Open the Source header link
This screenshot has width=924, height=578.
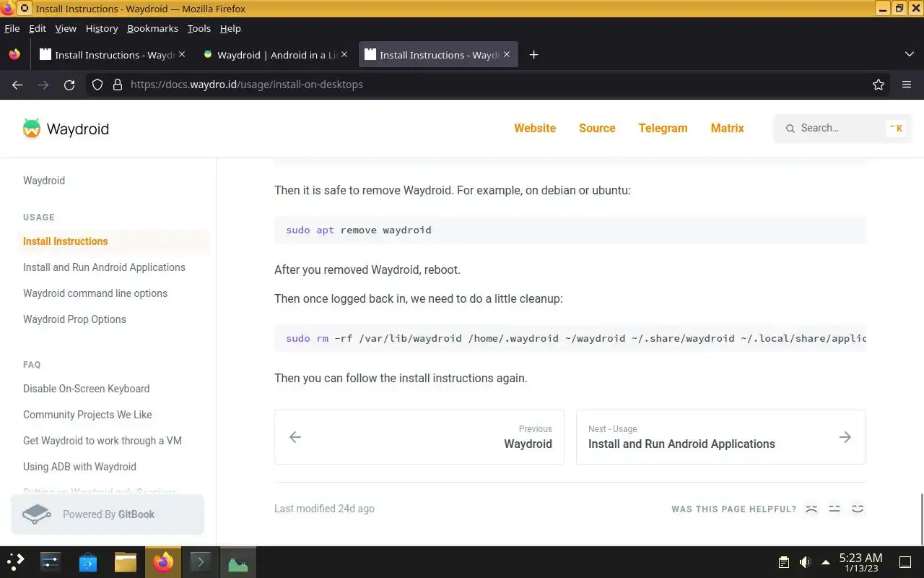point(597,128)
